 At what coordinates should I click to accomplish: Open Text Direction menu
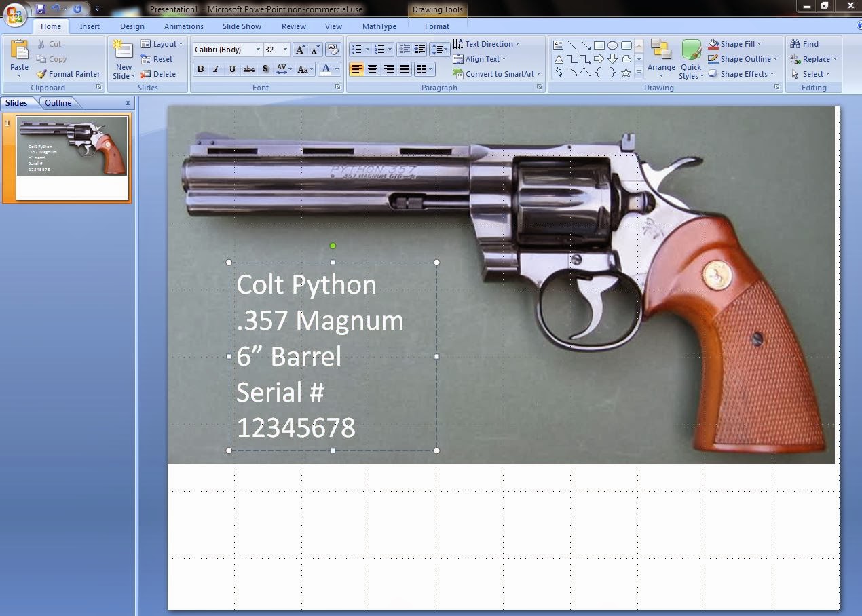pos(486,44)
